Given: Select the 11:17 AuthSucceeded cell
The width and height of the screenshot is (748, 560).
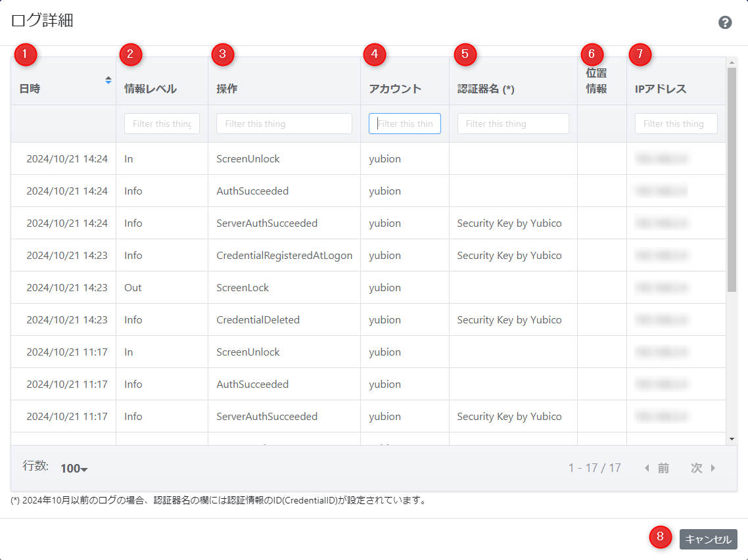Looking at the screenshot, I should (x=285, y=384).
